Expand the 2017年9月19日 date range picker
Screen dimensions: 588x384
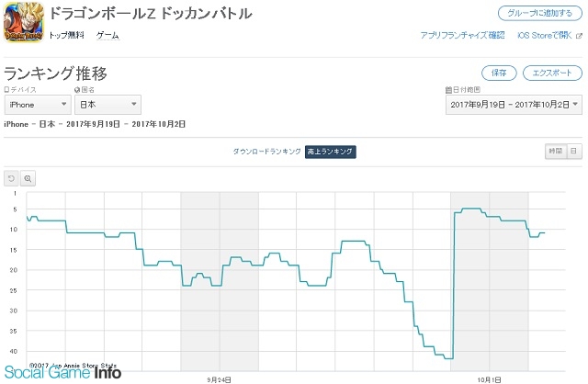(x=514, y=105)
